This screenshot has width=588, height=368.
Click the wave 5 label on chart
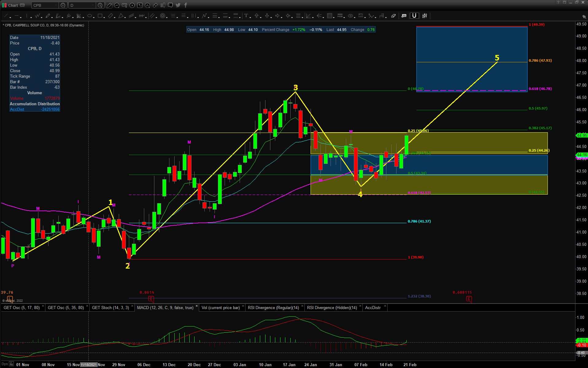[x=497, y=58]
